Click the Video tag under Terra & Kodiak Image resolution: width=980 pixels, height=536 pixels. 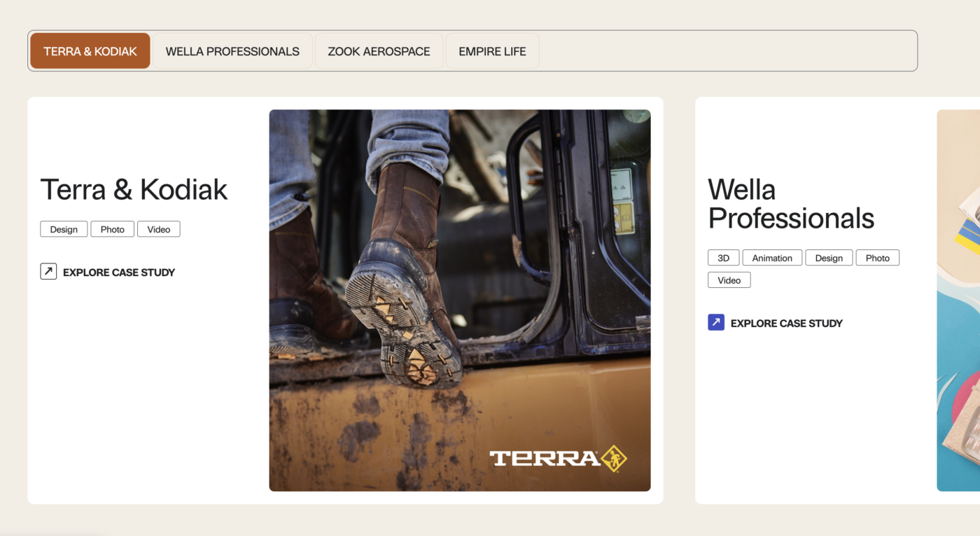click(x=159, y=229)
